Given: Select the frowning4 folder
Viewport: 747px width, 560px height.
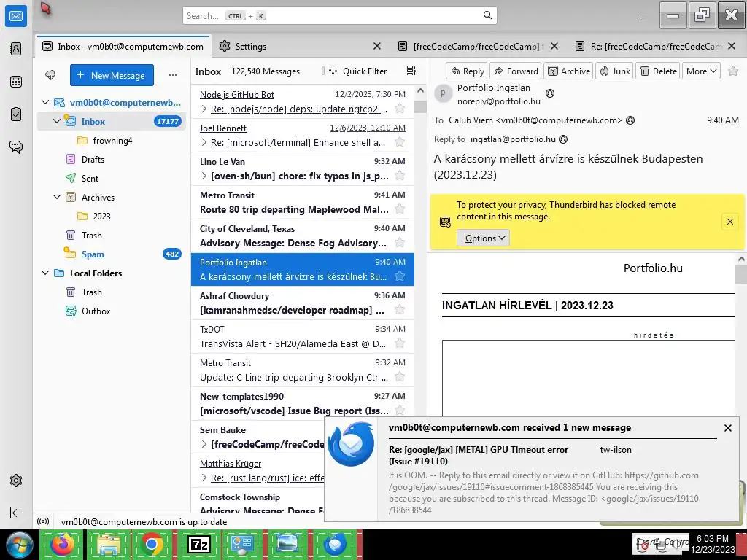Looking at the screenshot, I should 112,141.
